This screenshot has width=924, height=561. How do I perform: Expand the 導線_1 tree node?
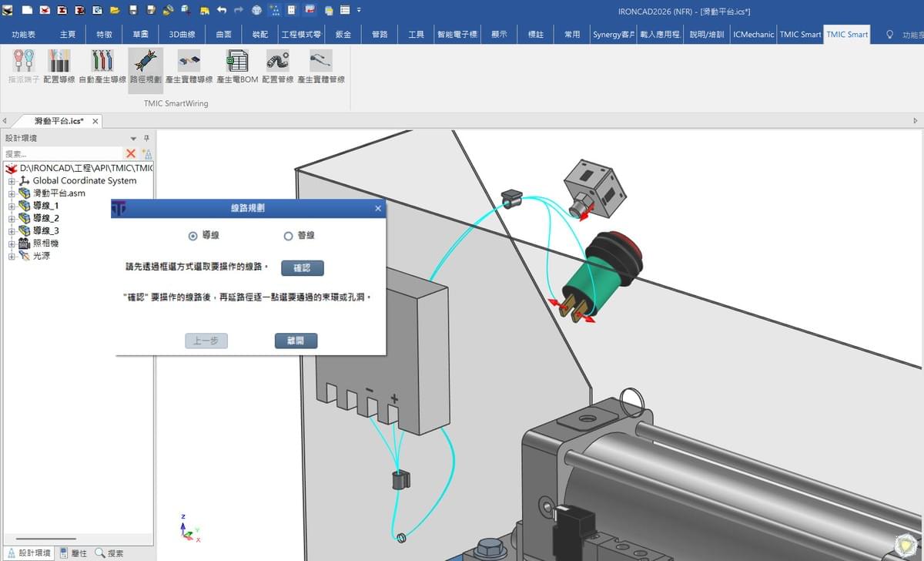(12, 206)
